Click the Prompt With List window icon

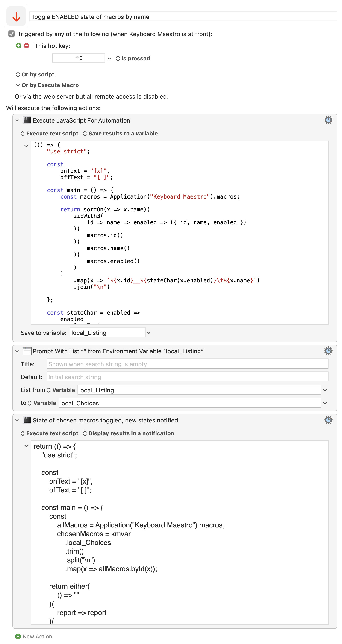pyautogui.click(x=27, y=351)
